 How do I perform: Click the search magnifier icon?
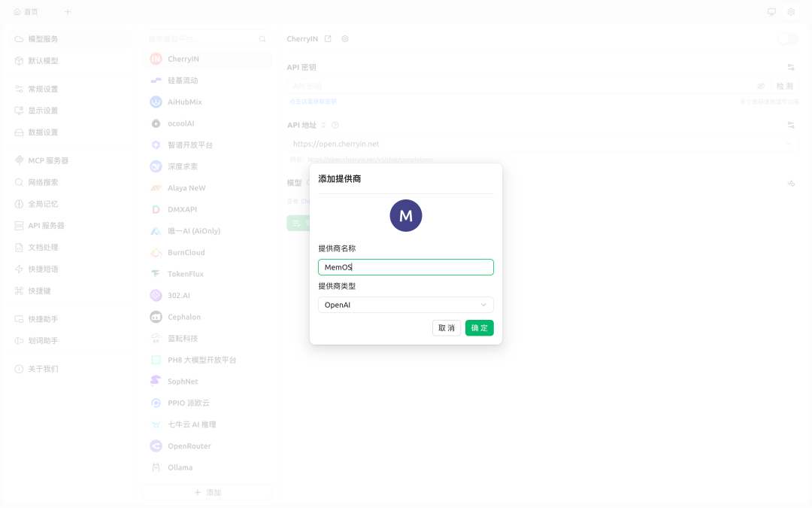(262, 39)
